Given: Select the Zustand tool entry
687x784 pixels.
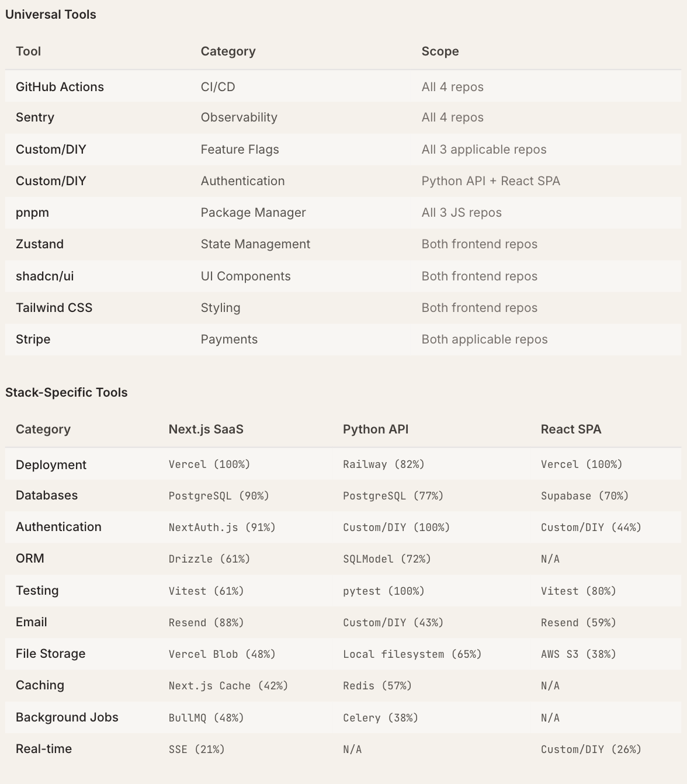Looking at the screenshot, I should tap(40, 244).
